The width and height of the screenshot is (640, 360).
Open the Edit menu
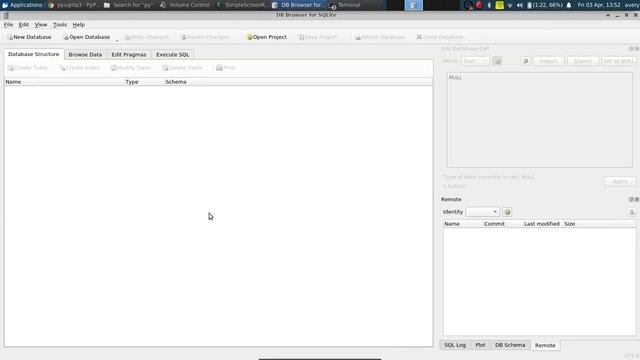point(24,24)
